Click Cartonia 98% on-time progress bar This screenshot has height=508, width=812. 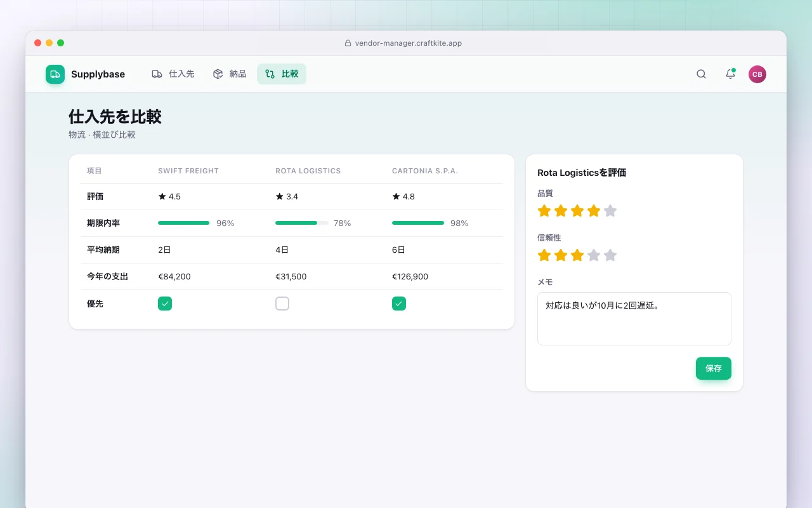pos(419,223)
